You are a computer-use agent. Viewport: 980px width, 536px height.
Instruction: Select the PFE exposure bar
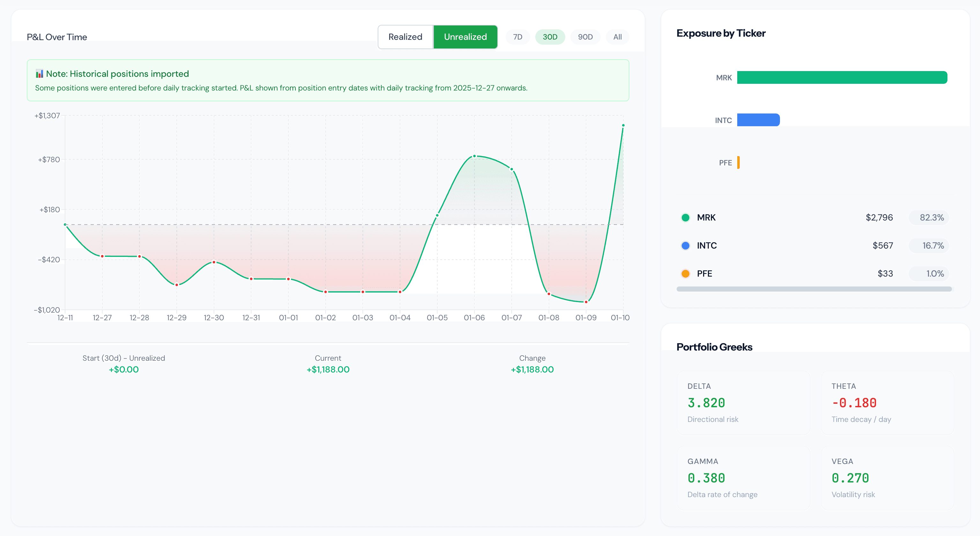click(739, 162)
